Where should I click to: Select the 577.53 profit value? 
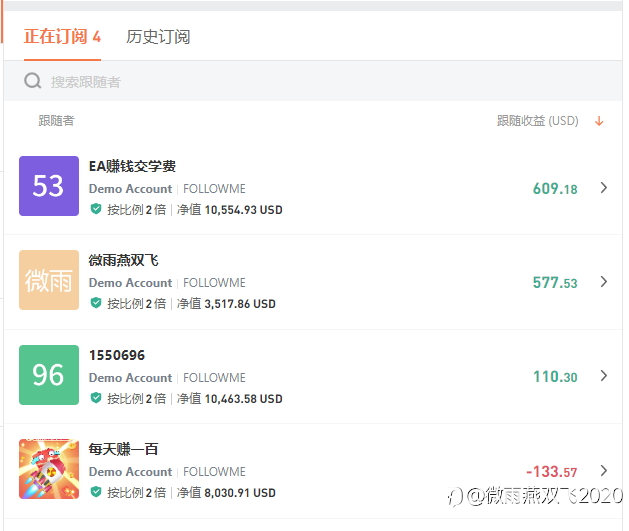coord(555,283)
